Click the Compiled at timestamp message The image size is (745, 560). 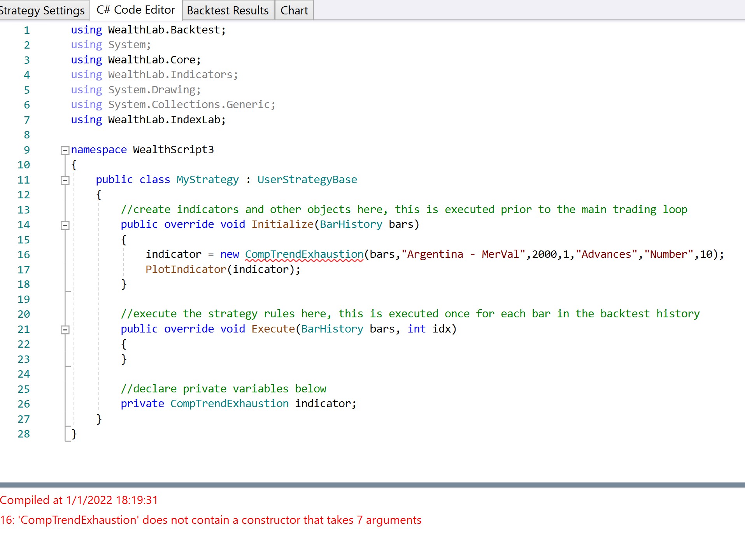click(79, 500)
